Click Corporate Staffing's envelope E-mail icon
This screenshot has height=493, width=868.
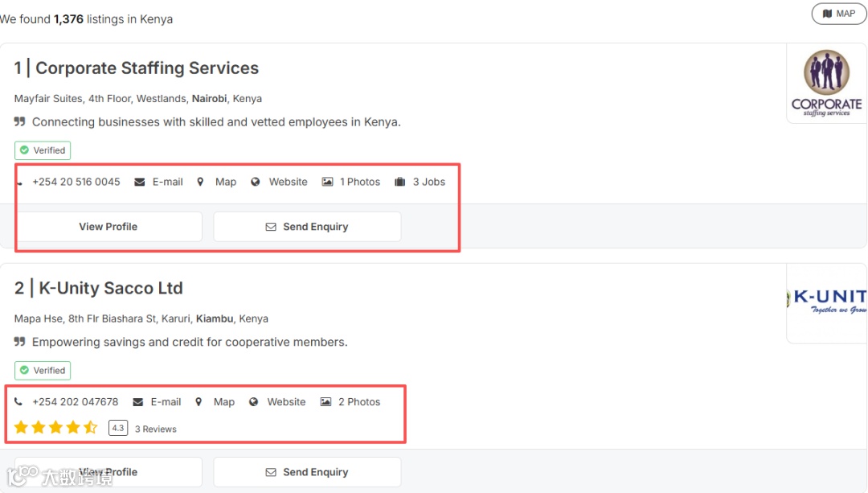click(x=140, y=182)
